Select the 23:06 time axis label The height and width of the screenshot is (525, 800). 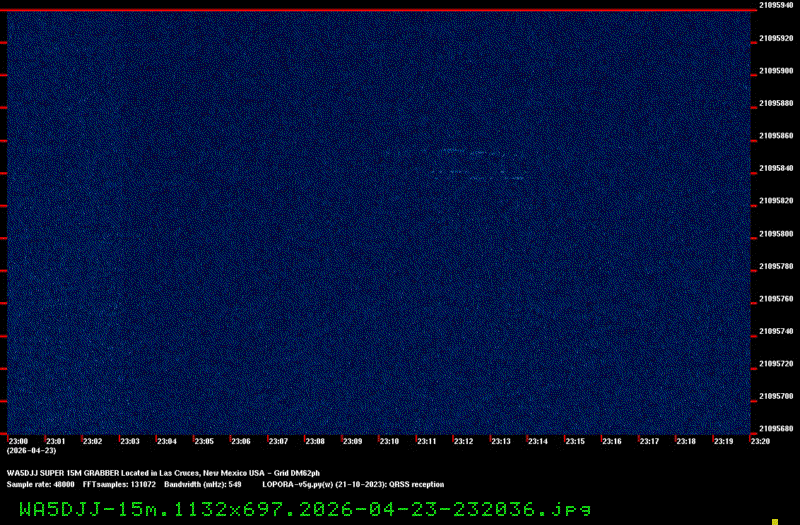(241, 441)
